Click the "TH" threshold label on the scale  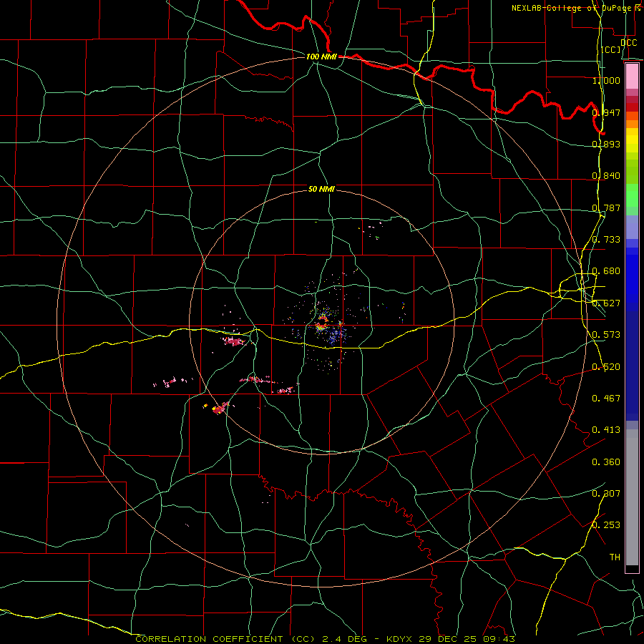(615, 557)
